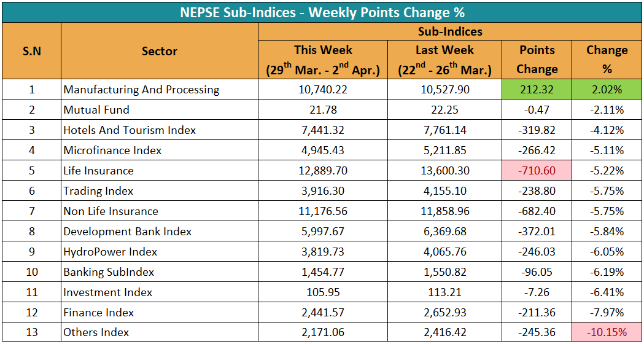Select the pink -710.60 cell
This screenshot has height=344, width=644.
(x=537, y=171)
